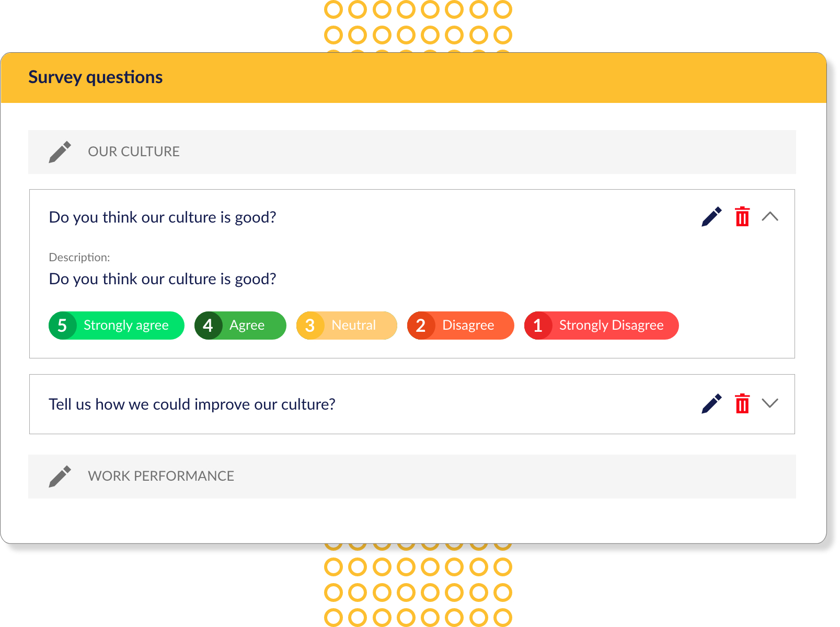
Task: Collapse the culture is good question
Action: [x=770, y=216]
